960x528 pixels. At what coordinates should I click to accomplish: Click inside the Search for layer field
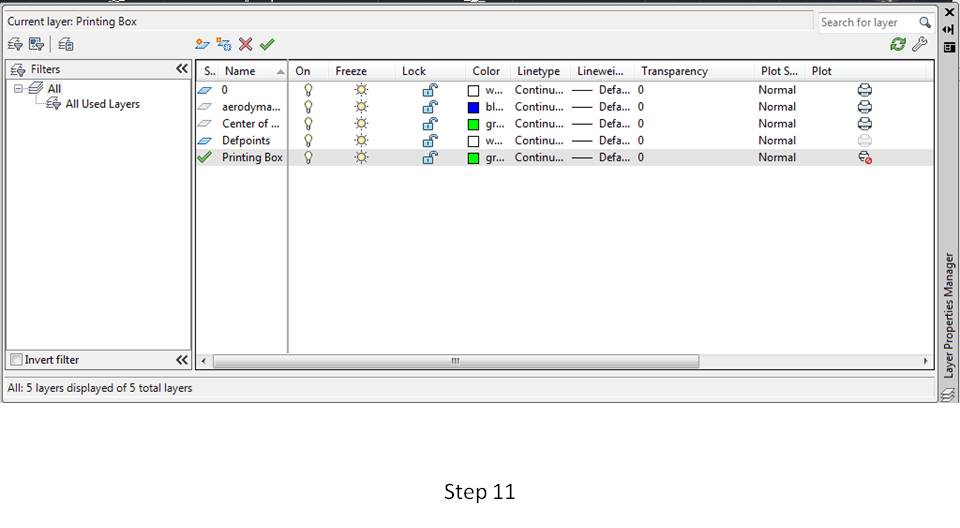869,23
